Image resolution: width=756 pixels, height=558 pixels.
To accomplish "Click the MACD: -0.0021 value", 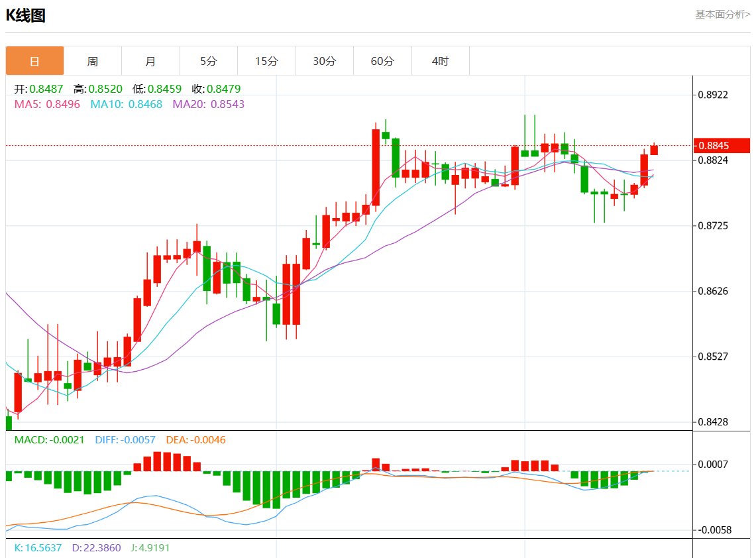I will coord(49,440).
